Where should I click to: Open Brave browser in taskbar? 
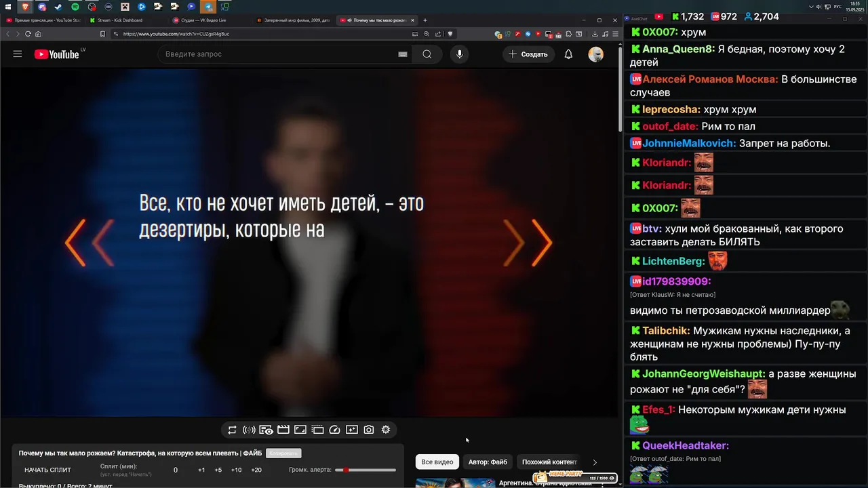click(25, 7)
